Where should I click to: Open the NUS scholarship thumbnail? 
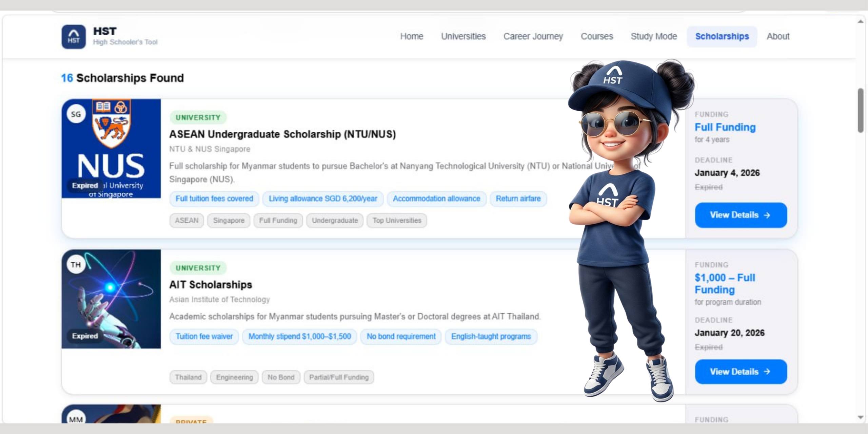[x=111, y=149]
